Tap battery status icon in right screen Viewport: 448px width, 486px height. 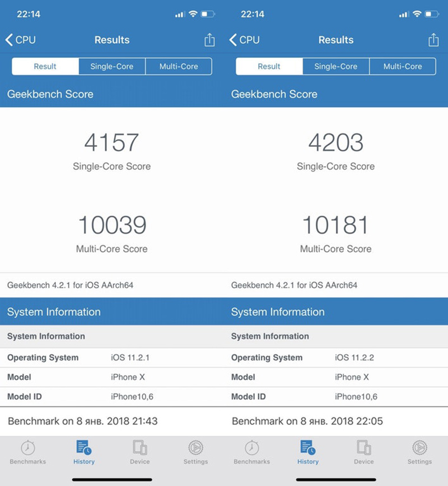tap(432, 14)
